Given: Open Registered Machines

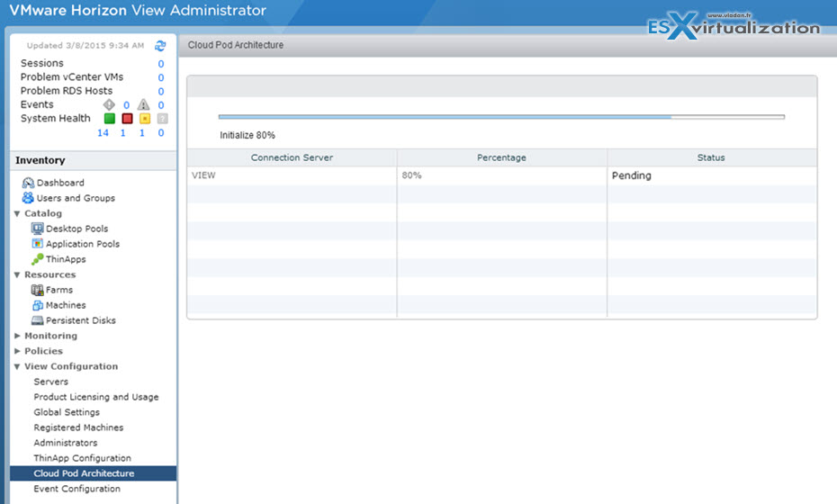Looking at the screenshot, I should tap(78, 427).
